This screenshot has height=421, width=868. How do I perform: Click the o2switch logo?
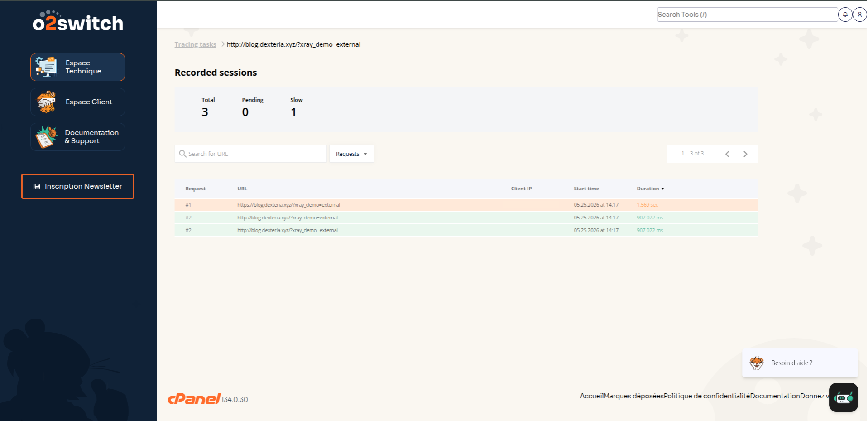78,21
